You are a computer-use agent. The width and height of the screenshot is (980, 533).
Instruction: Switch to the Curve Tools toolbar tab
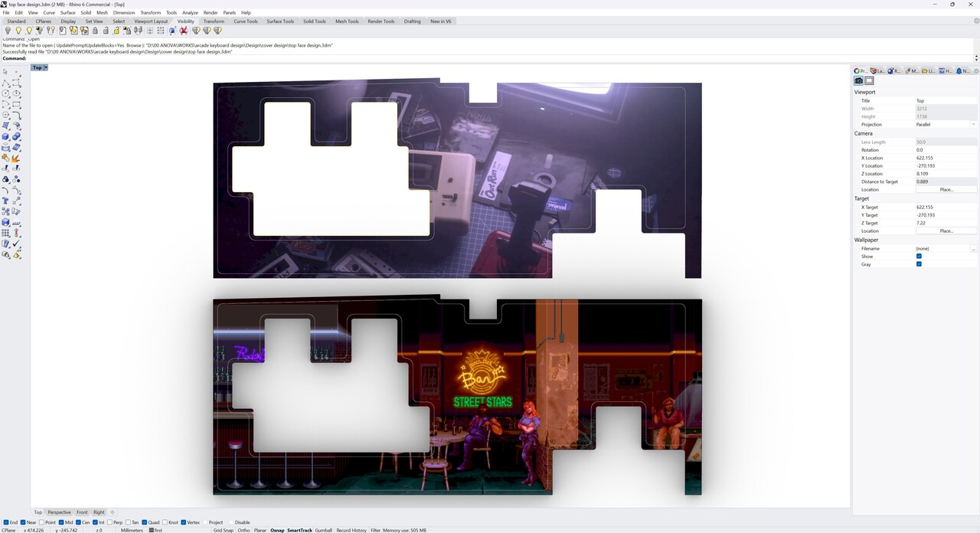click(x=246, y=21)
